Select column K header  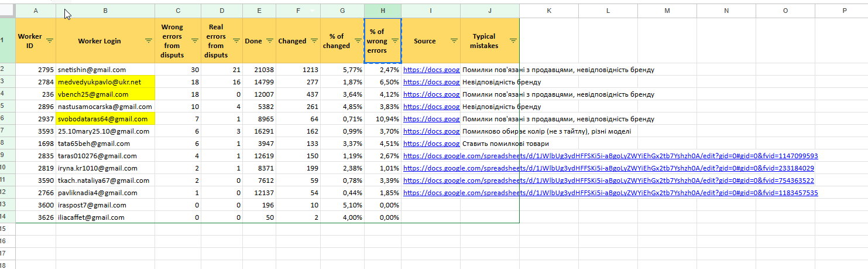pos(549,11)
